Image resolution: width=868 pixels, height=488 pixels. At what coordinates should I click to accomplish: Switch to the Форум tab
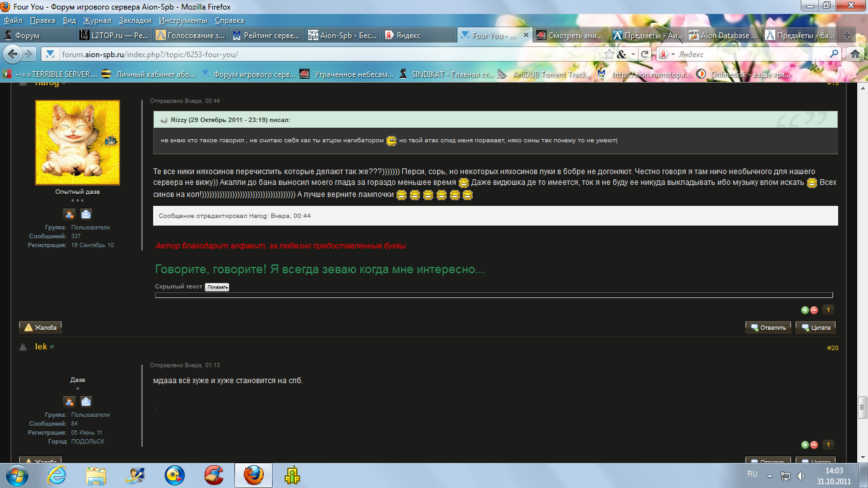coord(37,36)
